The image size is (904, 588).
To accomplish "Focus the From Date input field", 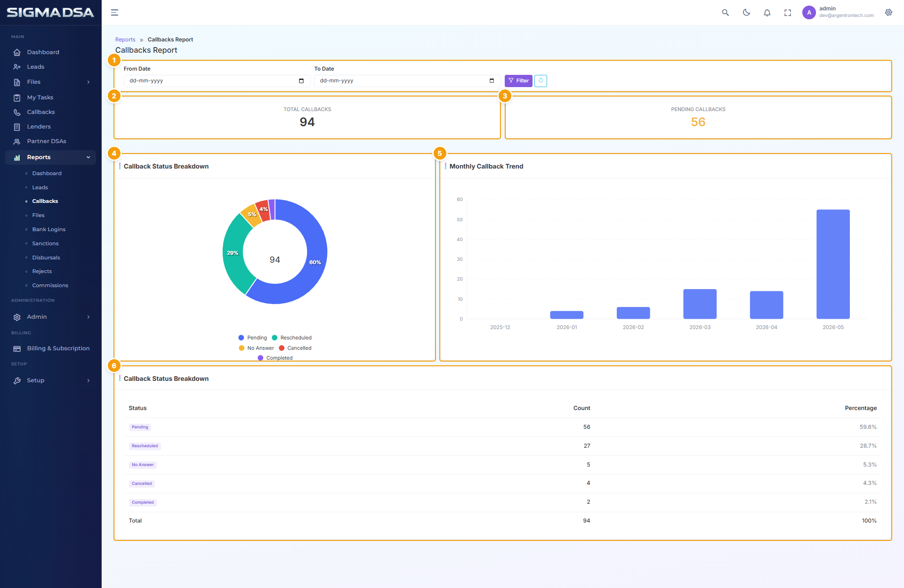I will 217,81.
